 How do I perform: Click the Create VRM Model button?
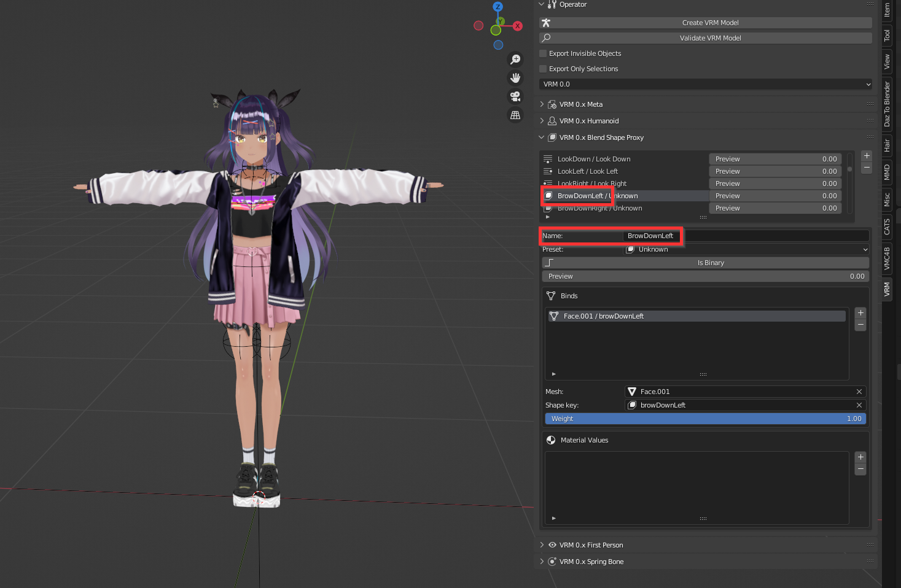(705, 23)
